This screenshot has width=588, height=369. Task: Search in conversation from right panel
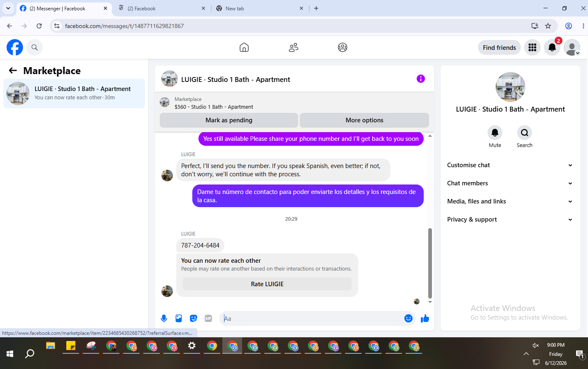(x=525, y=133)
